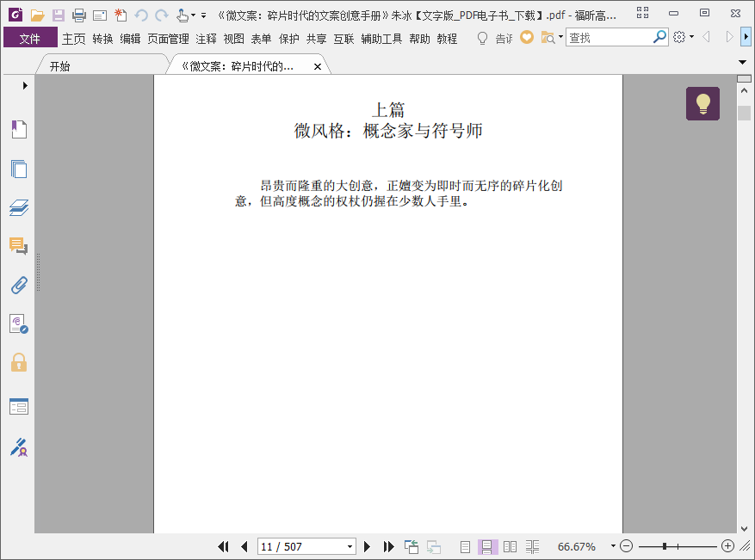Open the bookmarks panel in sidebar

point(19,129)
